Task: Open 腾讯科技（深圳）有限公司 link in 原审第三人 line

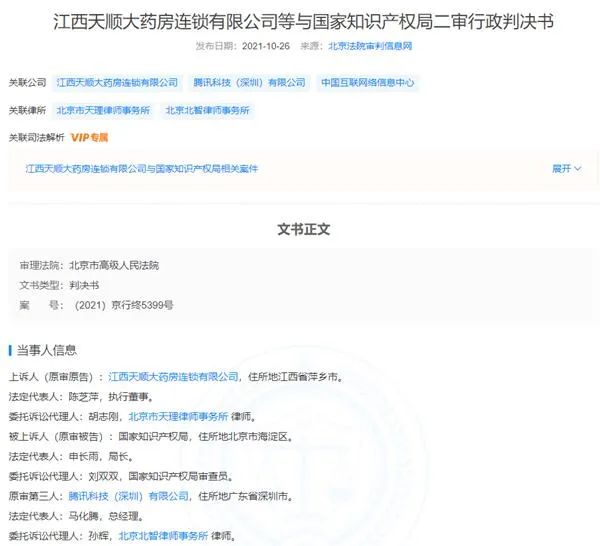Action: [129, 496]
